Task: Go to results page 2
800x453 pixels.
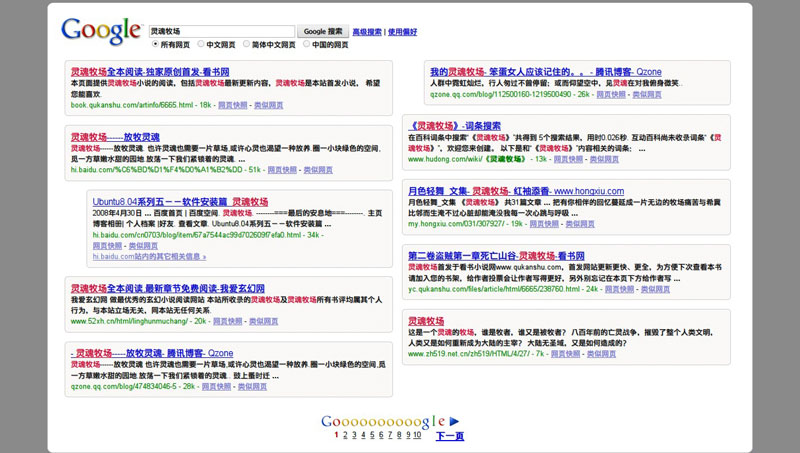Action: point(345,435)
